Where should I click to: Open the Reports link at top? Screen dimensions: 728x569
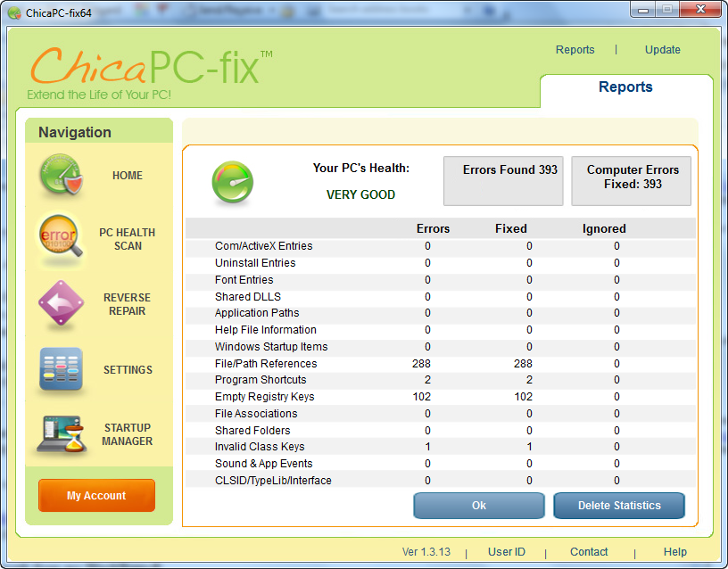[x=575, y=50]
